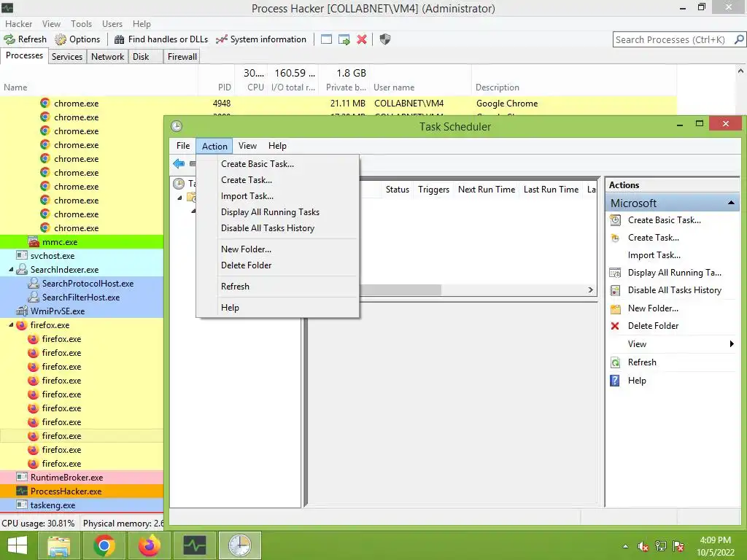Open Firefox from the taskbar

[x=149, y=545]
